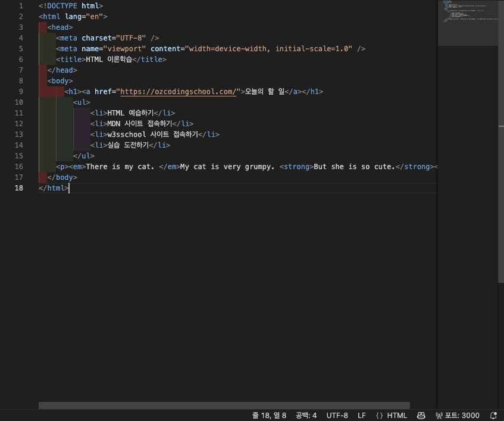
Task: Click the text My cat is very grumpy.
Action: click(227, 167)
